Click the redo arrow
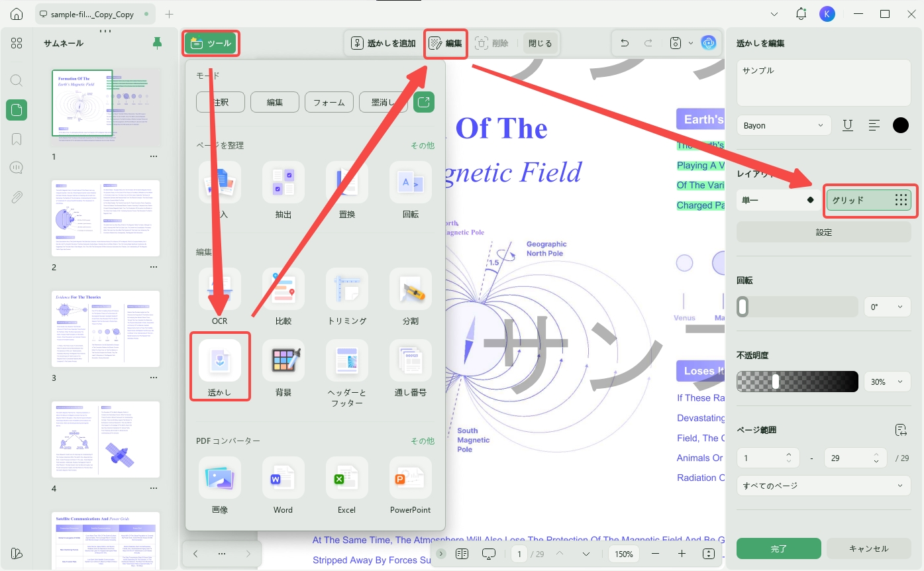The image size is (924, 571). point(648,43)
